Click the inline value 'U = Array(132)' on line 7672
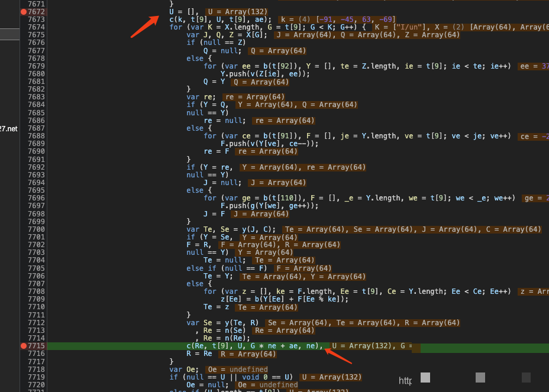Screen dimensions: 549x392 coord(237,12)
